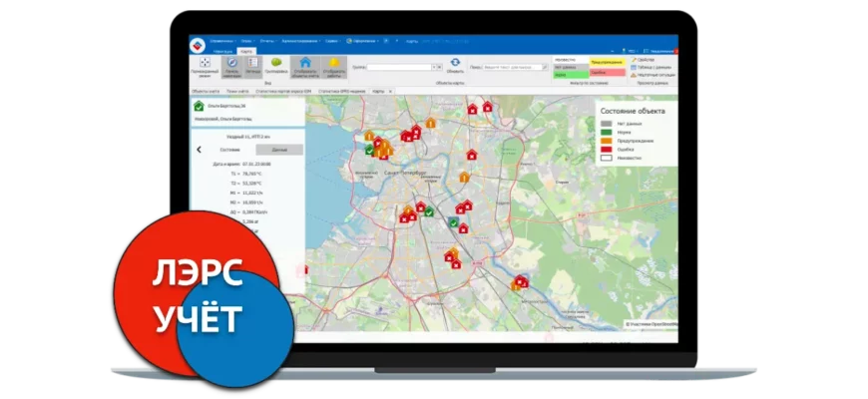868x399 pixels.
Task: Open the Оформление globe menu
Action: point(362,41)
